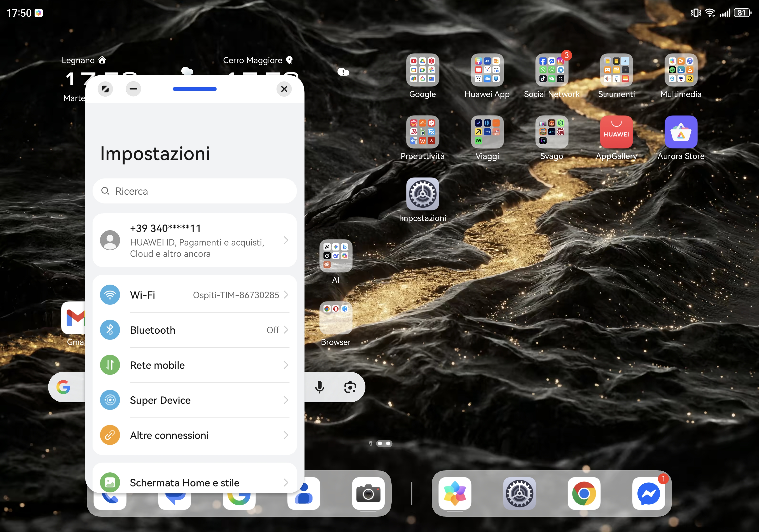
Task: Tap the Camera icon in dock
Action: pos(368,493)
